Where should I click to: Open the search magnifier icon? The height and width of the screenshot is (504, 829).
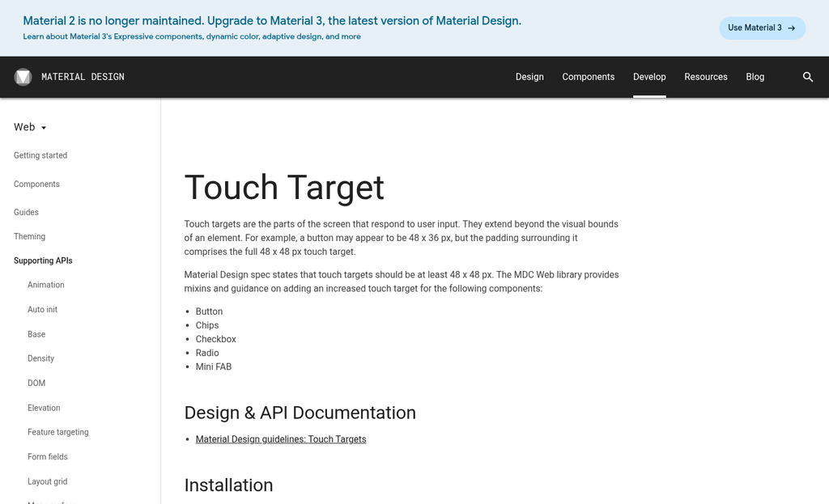[x=807, y=77]
